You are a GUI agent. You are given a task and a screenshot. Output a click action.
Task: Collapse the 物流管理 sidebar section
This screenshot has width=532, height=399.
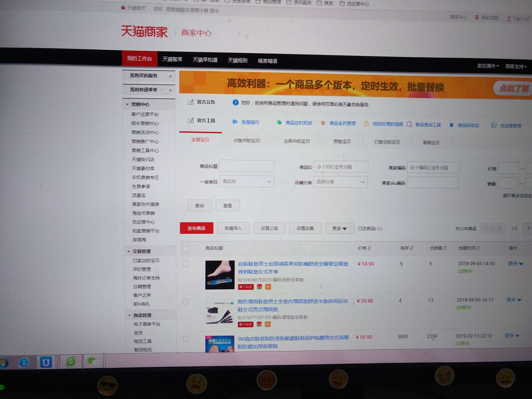[130, 315]
